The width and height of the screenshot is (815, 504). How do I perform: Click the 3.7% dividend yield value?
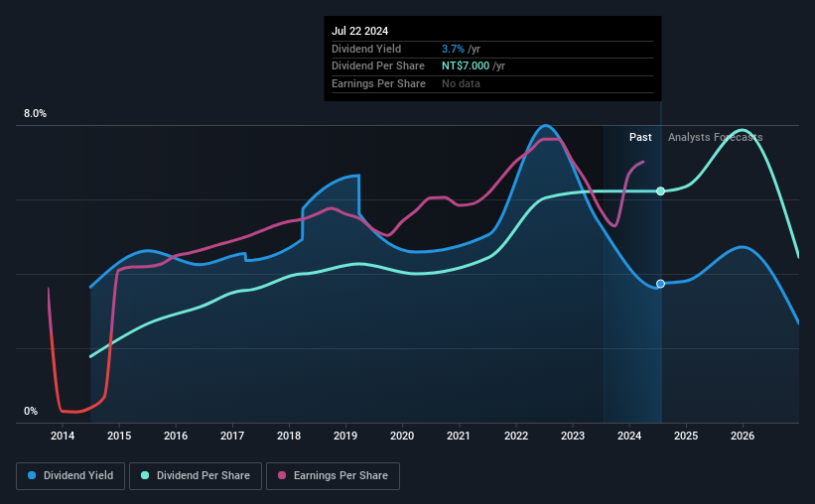[x=453, y=49]
